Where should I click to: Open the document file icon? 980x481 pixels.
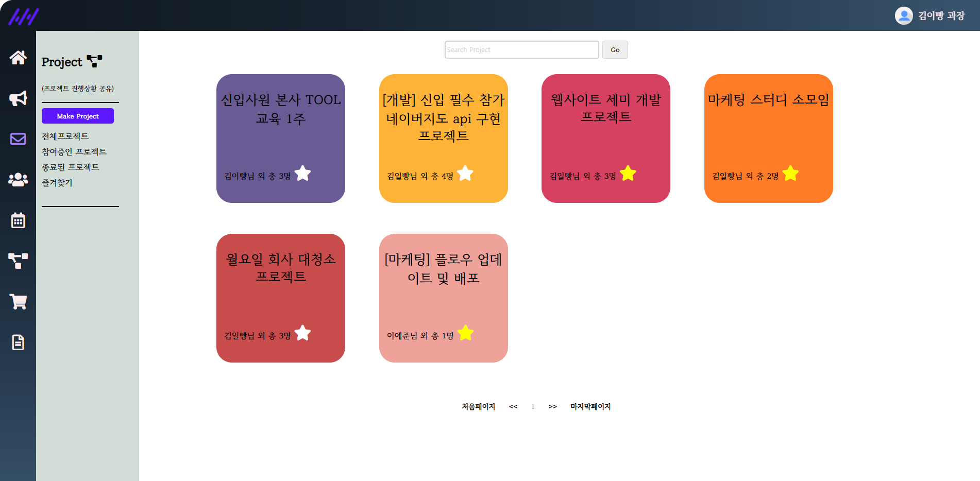pyautogui.click(x=18, y=342)
